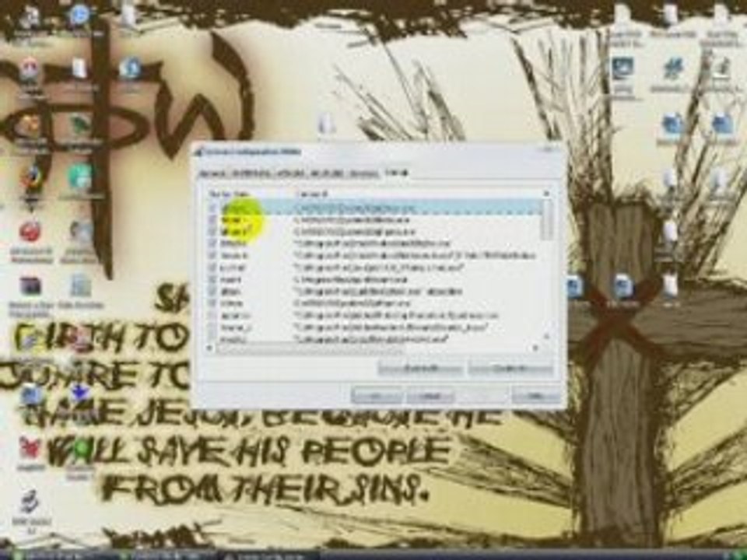
Task: Select the red butterfly desktop icon
Action: point(30,448)
